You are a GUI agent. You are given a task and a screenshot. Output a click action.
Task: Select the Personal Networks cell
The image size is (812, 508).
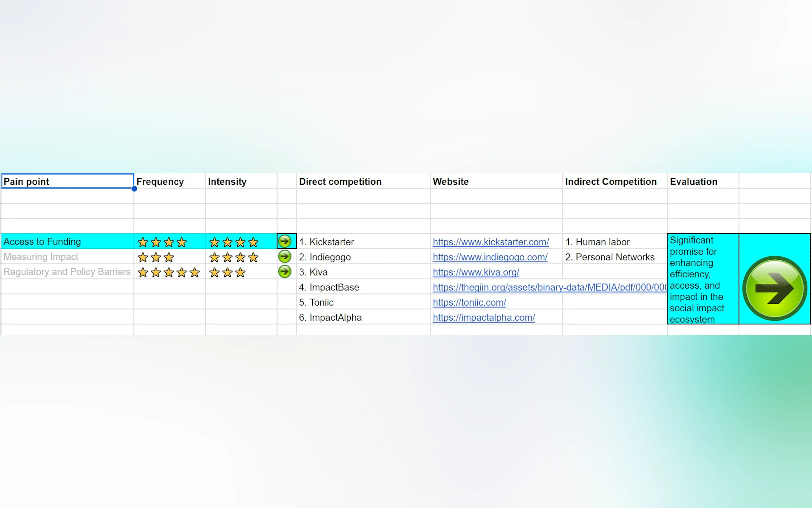614,257
